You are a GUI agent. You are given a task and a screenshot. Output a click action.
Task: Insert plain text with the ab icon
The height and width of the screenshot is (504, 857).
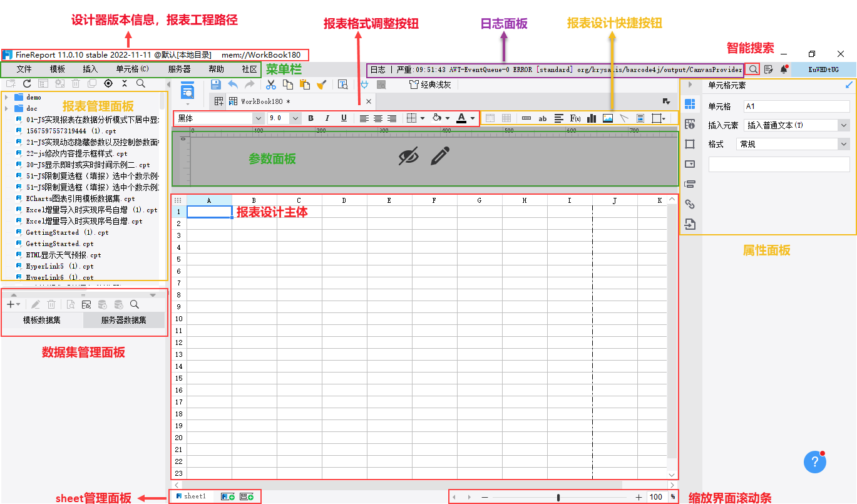[543, 118]
